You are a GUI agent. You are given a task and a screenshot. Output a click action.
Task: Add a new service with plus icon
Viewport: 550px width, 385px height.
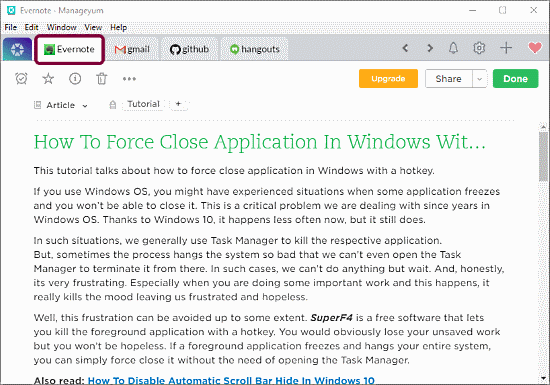(506, 48)
